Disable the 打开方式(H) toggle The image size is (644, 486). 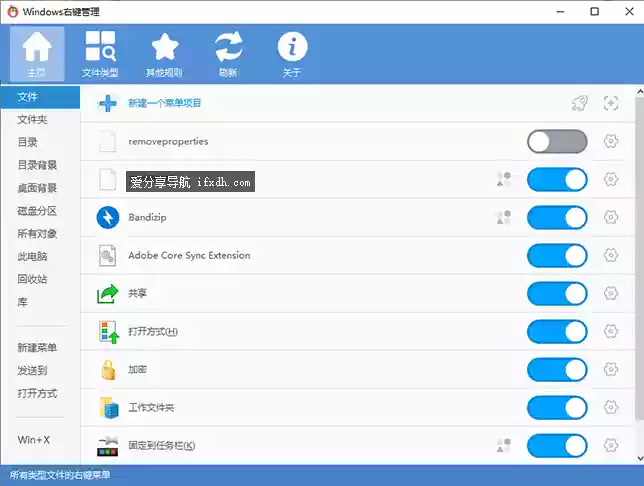tap(557, 332)
